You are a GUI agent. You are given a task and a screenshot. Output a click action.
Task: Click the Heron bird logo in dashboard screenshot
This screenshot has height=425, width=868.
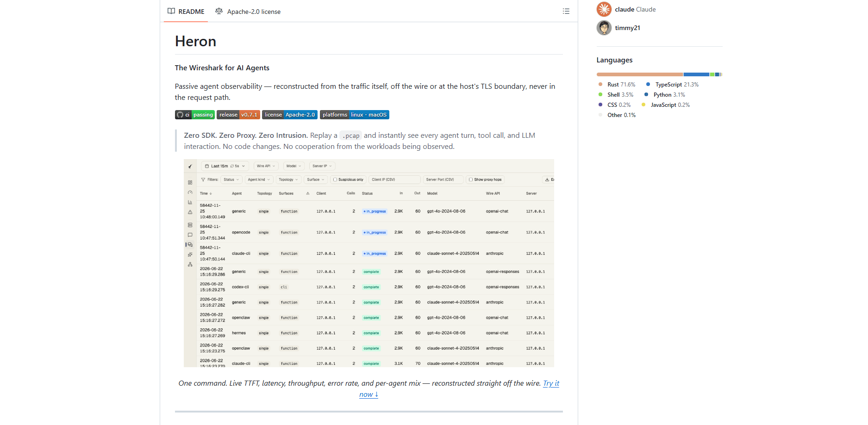coord(190,166)
